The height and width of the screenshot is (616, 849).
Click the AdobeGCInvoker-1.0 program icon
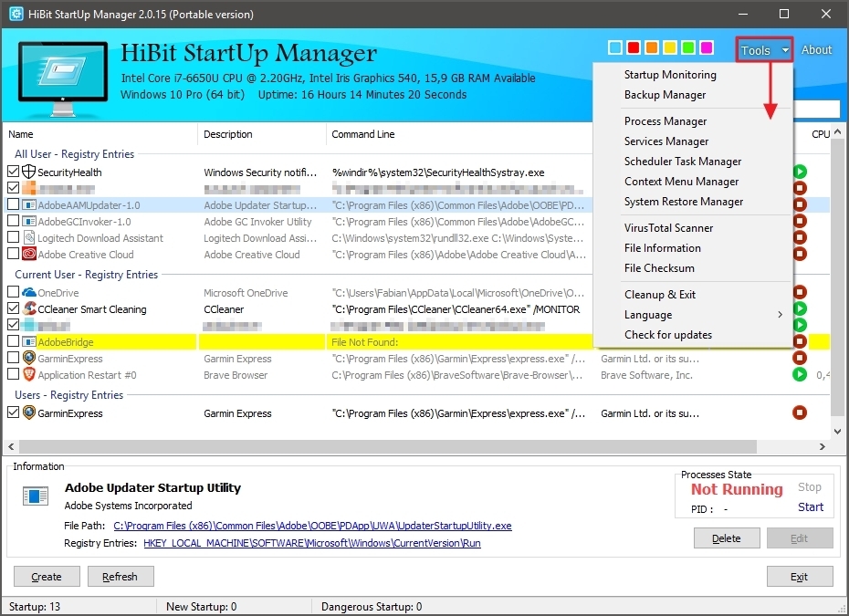(28, 222)
